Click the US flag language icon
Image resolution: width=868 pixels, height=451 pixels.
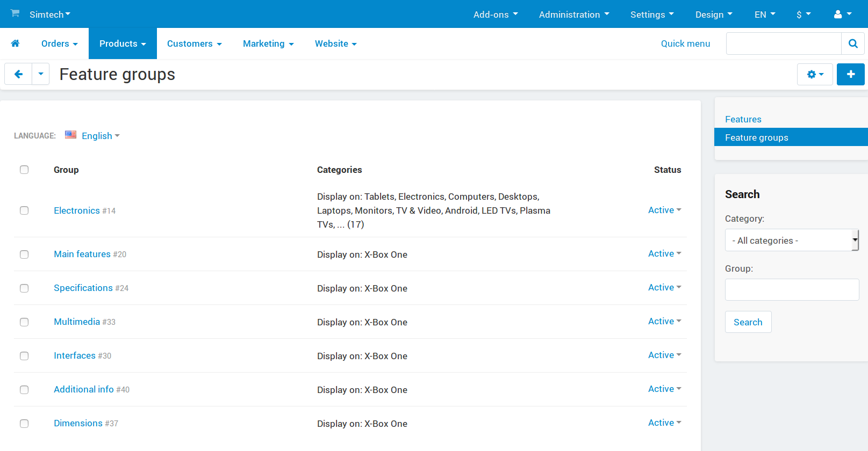tap(70, 135)
